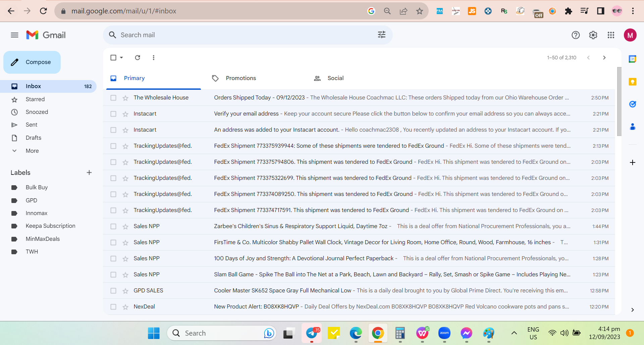Select Zarbee's Children's Sinus email checkbox
The width and height of the screenshot is (644, 345).
pyautogui.click(x=113, y=226)
